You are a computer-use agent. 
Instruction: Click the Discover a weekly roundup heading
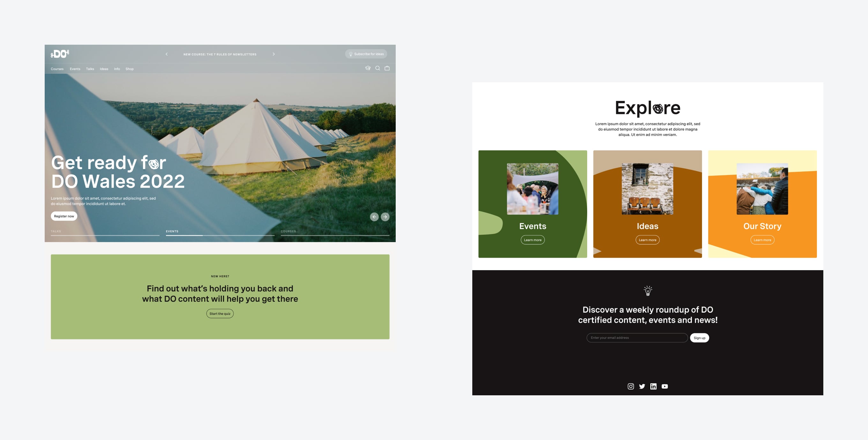[x=647, y=315]
